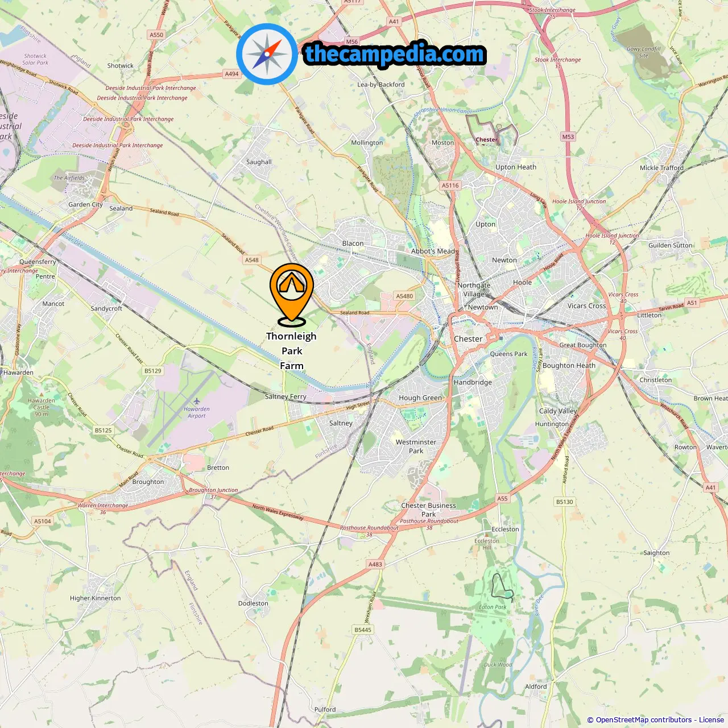
Task: Click the Chester city label
Action: 468,339
